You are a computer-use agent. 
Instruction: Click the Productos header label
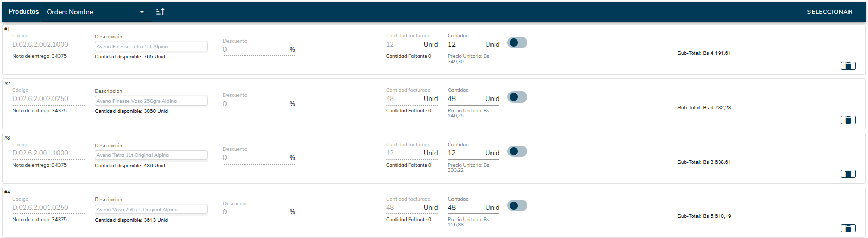click(24, 11)
